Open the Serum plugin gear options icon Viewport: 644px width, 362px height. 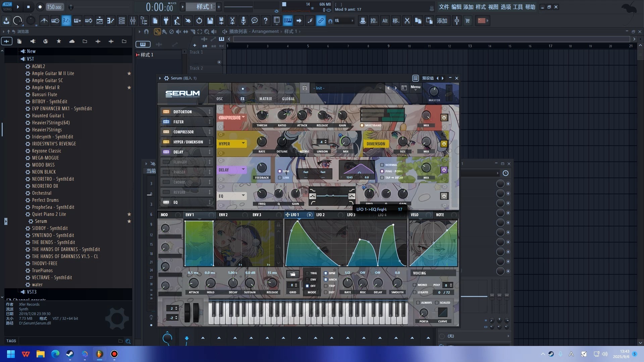[x=166, y=78]
